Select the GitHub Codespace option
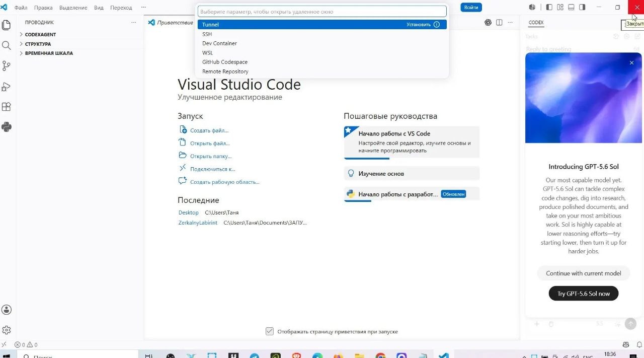 [322, 62]
